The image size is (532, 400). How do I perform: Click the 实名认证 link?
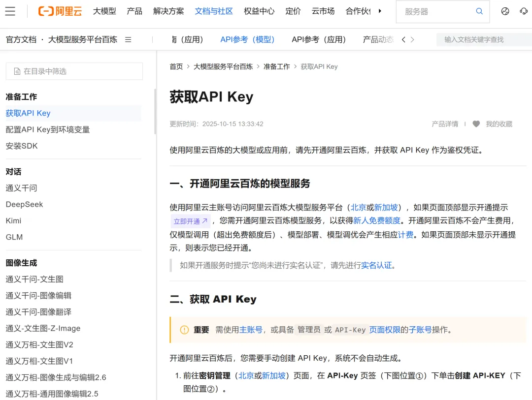tap(376, 265)
